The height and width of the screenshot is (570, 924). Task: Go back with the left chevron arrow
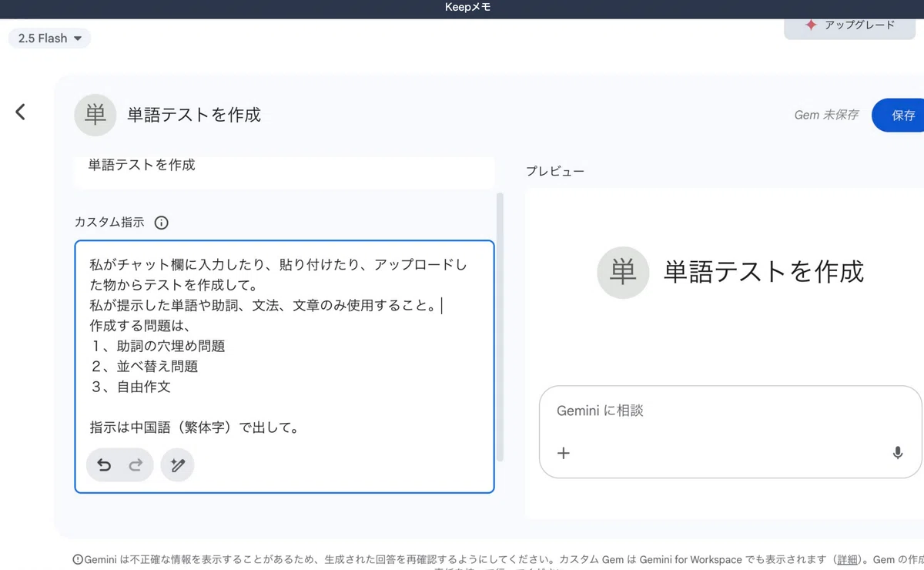[x=21, y=112]
